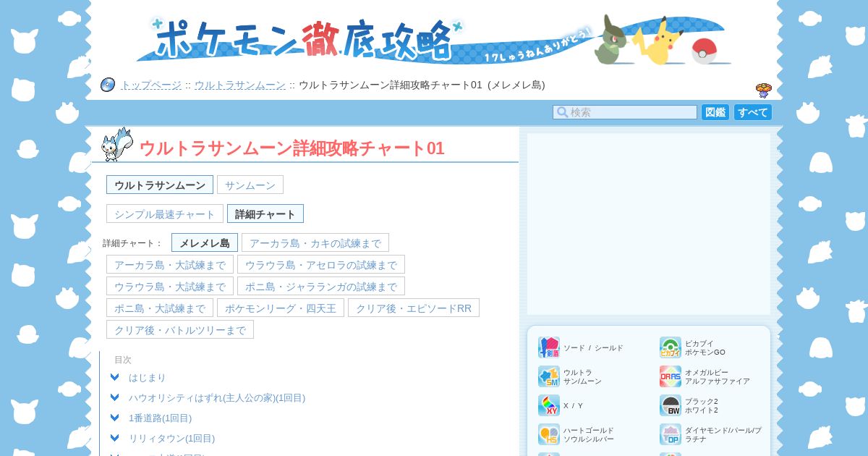The image size is (868, 456).
Task: Click the 目次 heading text
Action: click(123, 360)
